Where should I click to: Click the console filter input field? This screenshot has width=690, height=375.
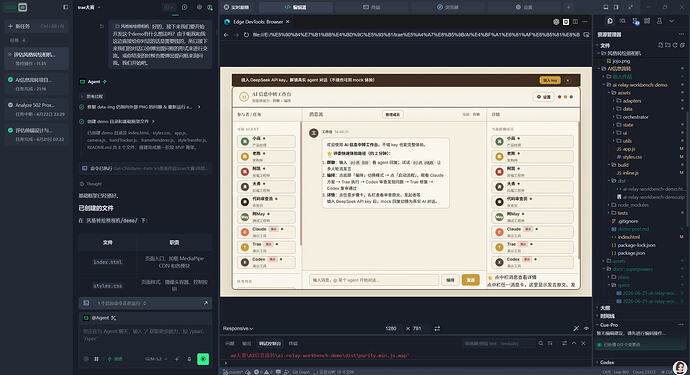click(x=498, y=343)
